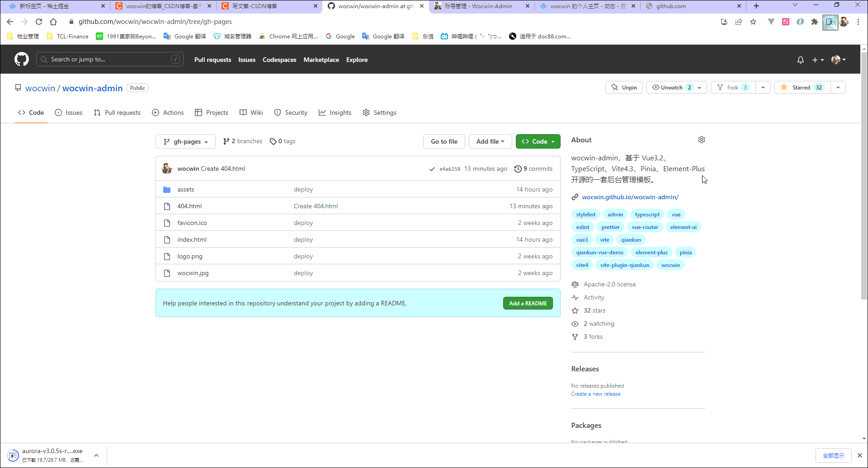The image size is (868, 468).
Task: Click the typescript topic tag
Action: [647, 215]
